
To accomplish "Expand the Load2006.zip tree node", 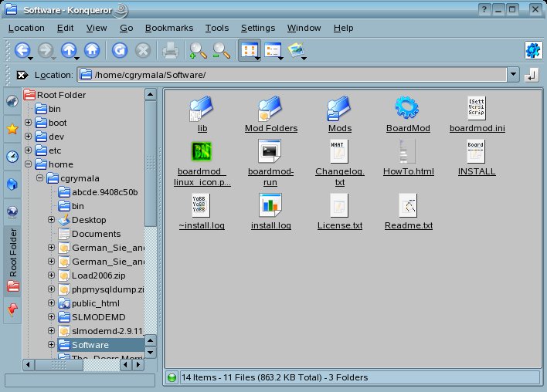I will 51,275.
